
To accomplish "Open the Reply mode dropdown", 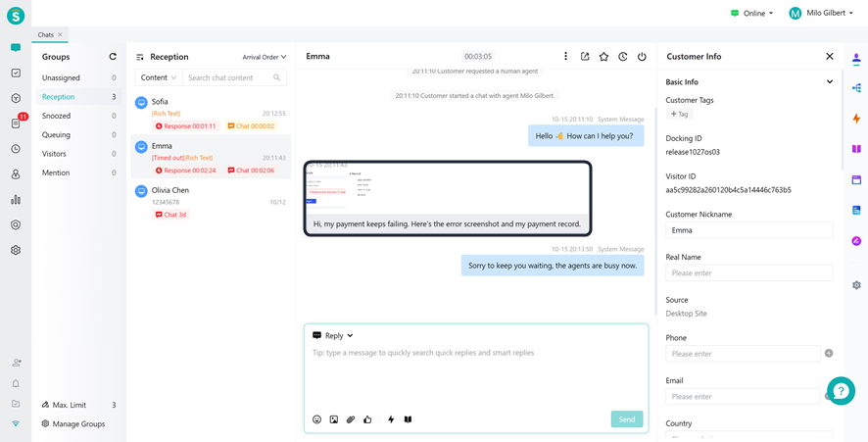I will [333, 335].
